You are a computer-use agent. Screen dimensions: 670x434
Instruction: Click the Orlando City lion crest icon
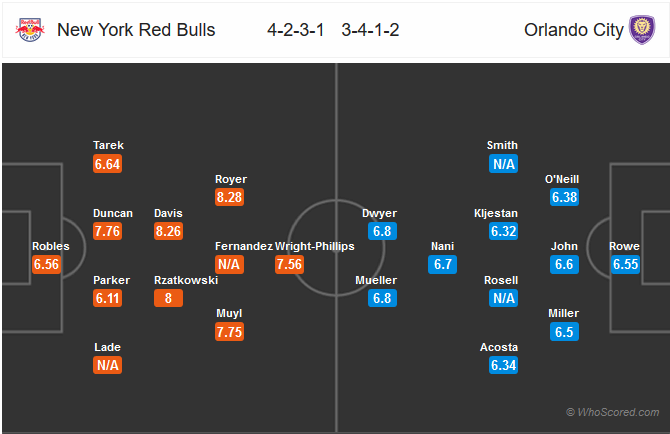(x=642, y=29)
